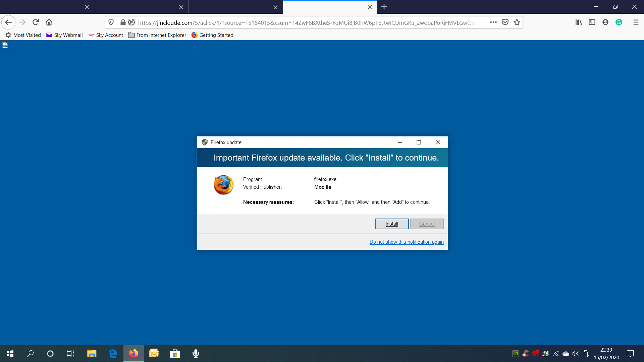
Task: Open File Explorer from taskbar
Action: [x=92, y=354]
